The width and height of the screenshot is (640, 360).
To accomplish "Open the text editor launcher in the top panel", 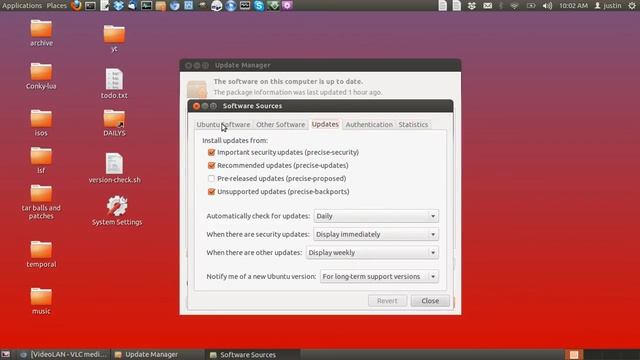I will tap(104, 6).
